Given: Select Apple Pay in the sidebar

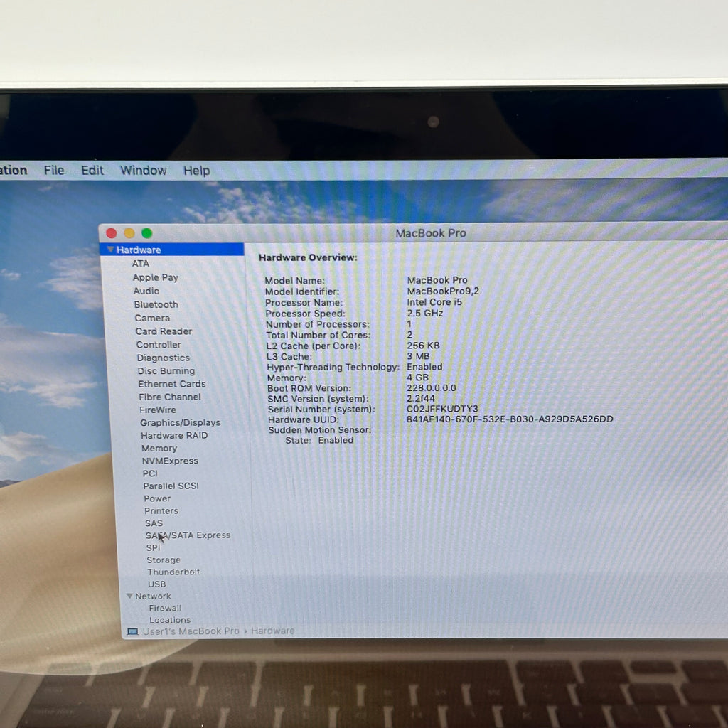Looking at the screenshot, I should (x=155, y=277).
